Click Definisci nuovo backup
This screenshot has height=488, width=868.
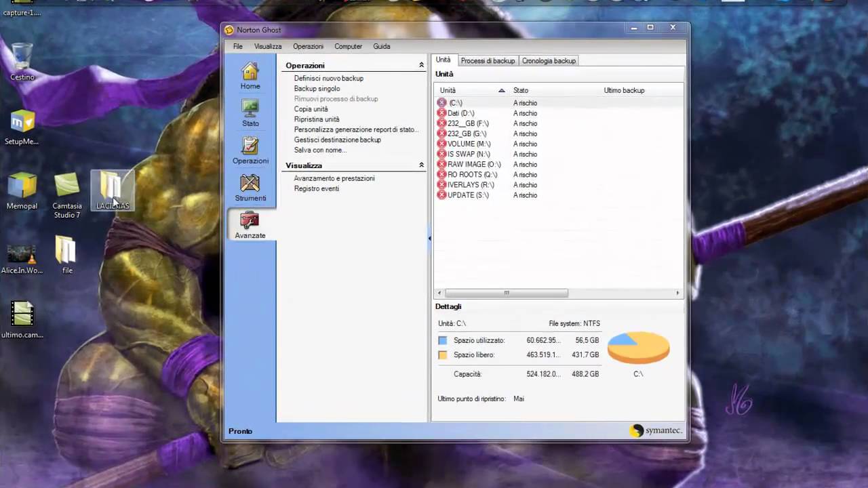pyautogui.click(x=329, y=79)
